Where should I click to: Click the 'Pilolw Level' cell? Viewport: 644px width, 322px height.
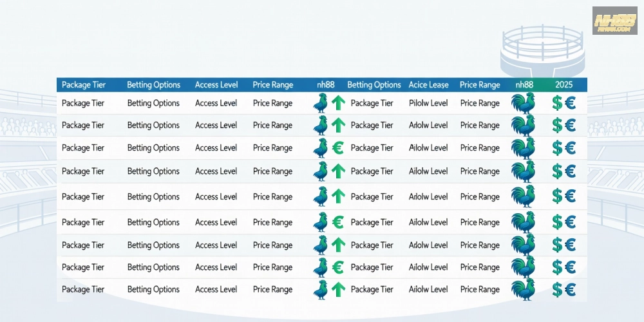pyautogui.click(x=428, y=103)
